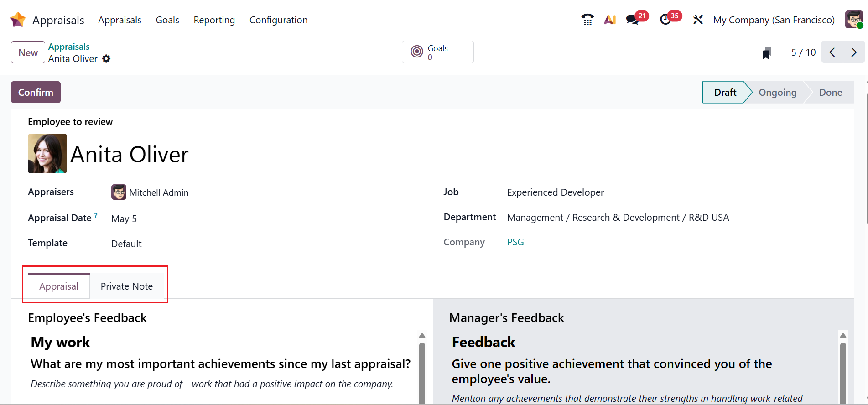Viewport: 868px width, 405px height.
Task: Switch to the Private Note tab
Action: 126,286
